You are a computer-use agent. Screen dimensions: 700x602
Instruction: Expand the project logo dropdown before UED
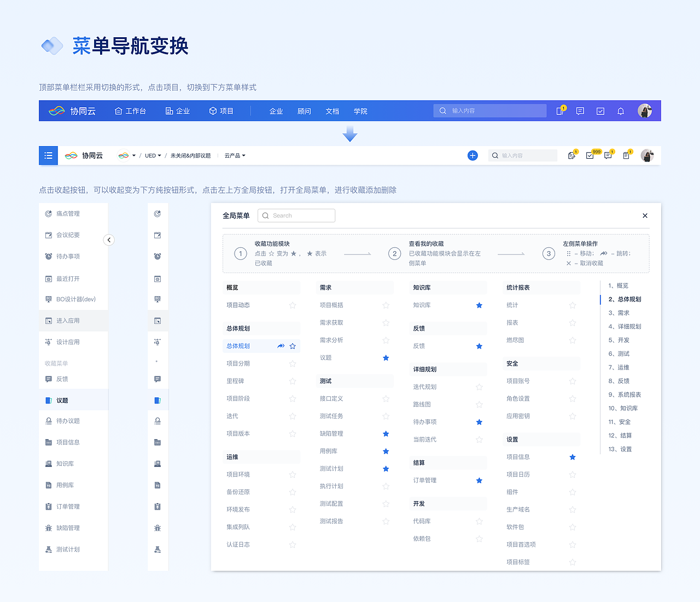(x=127, y=155)
